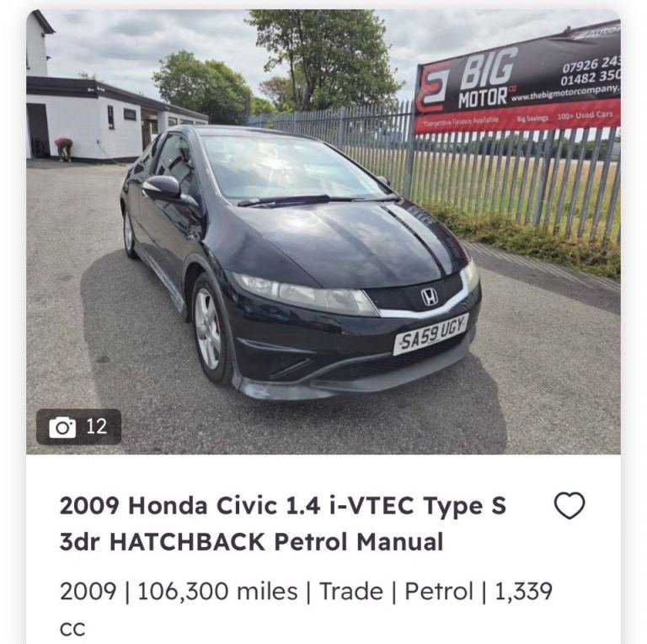Screen dimensions: 647x644
Task: Click the Honda badge on the car grille
Action: pos(429,297)
